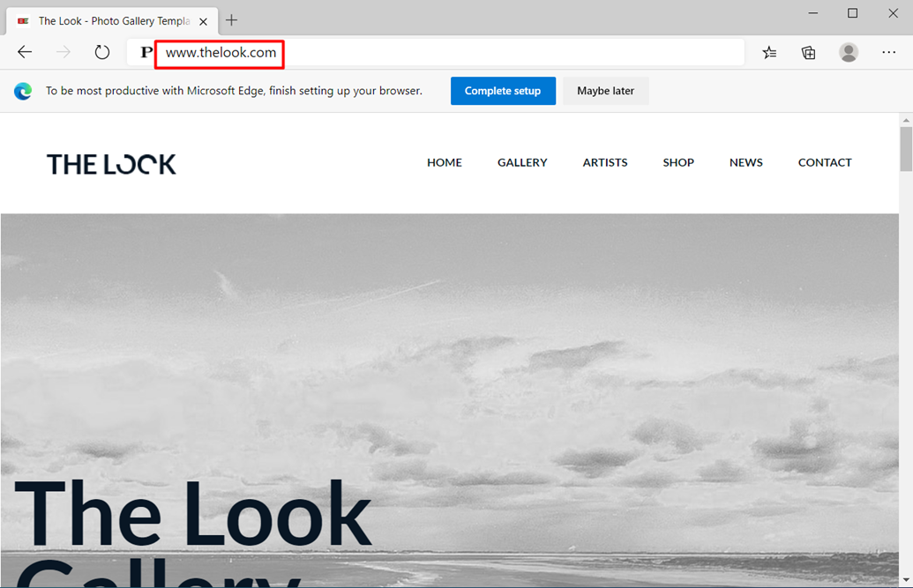This screenshot has height=588, width=913.
Task: Maximize the browser window
Action: point(852,13)
